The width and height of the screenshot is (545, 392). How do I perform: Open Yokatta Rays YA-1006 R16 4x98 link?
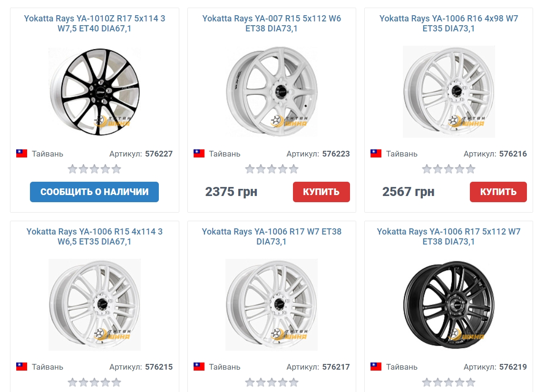click(x=448, y=23)
